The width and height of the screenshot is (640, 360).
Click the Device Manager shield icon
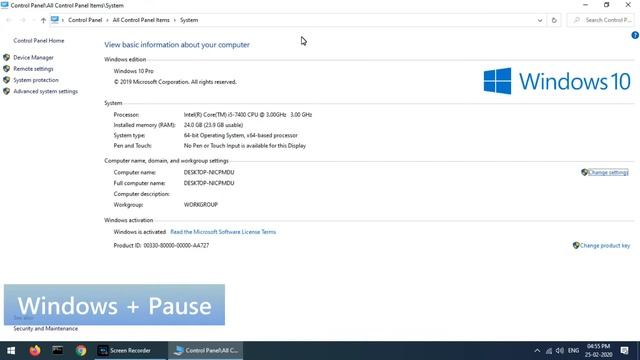[7, 58]
